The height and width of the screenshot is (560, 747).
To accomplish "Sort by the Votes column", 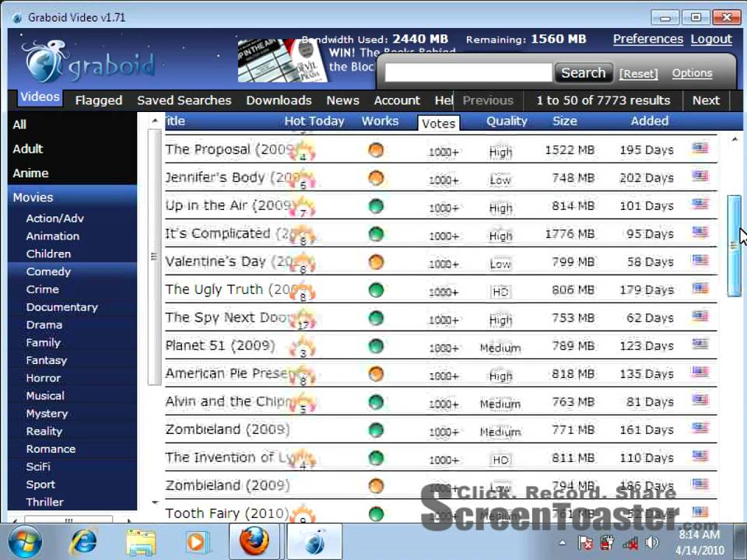I will (438, 124).
